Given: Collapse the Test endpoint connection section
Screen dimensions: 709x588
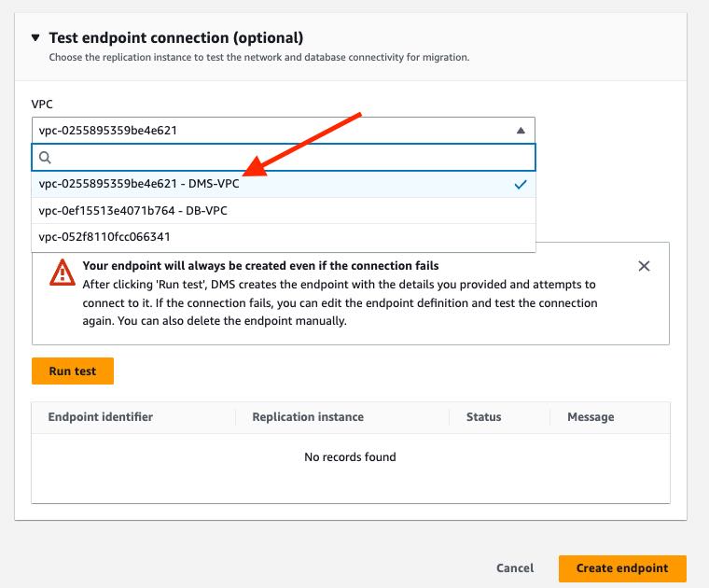Looking at the screenshot, I should tap(35, 37).
